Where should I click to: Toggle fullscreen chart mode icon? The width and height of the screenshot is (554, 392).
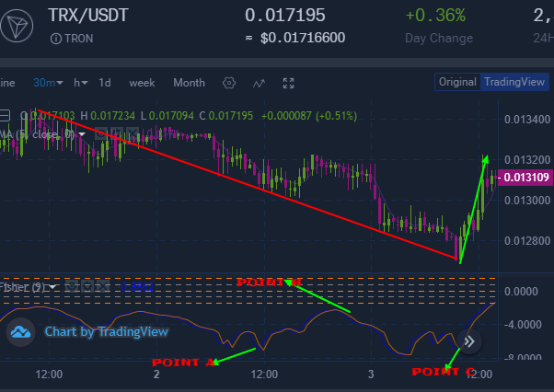pos(288,84)
